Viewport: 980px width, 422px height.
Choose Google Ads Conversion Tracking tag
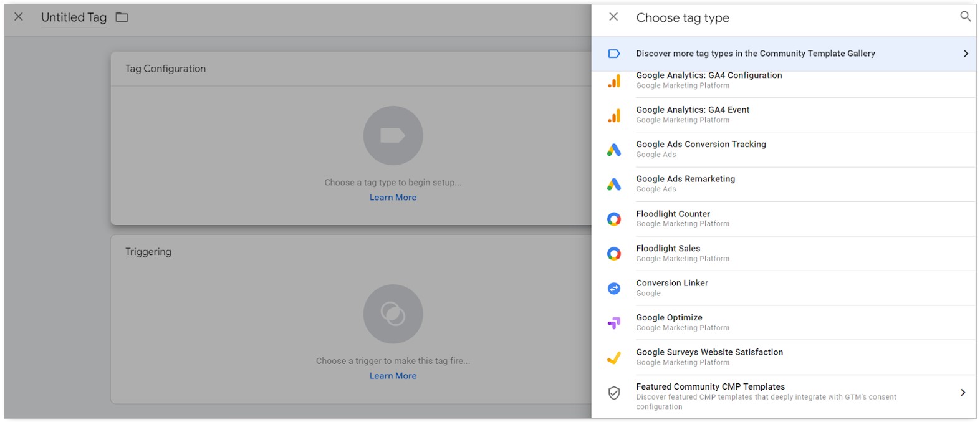pos(784,150)
